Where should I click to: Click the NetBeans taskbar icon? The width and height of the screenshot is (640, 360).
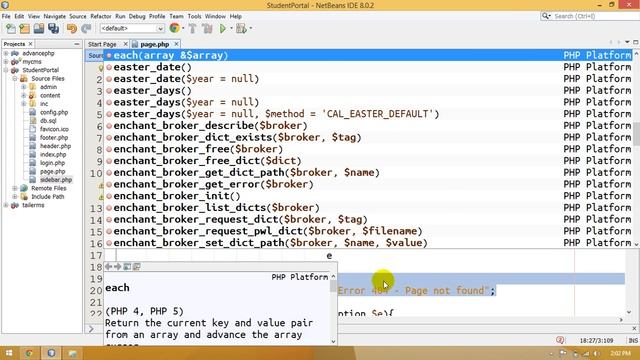click(51, 353)
